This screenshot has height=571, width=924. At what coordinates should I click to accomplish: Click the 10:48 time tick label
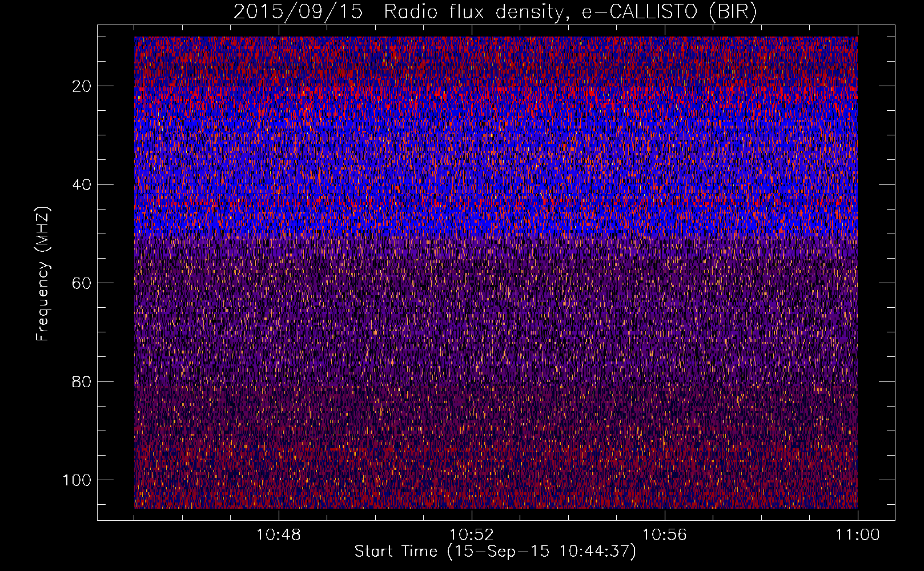coord(279,535)
